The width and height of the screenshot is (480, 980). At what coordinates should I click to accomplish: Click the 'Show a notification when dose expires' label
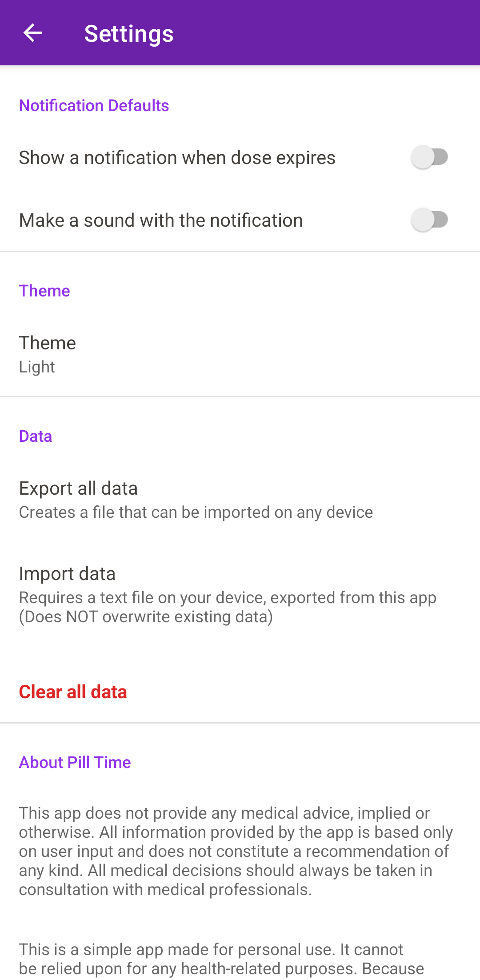coord(177,158)
